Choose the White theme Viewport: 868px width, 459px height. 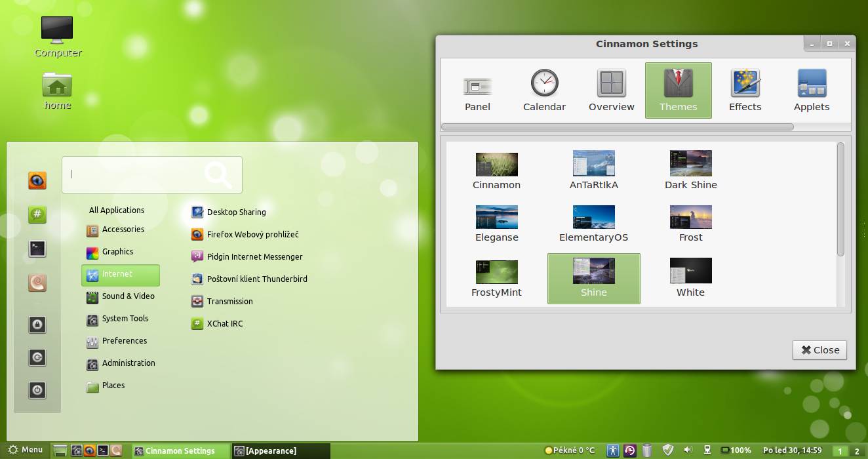690,279
